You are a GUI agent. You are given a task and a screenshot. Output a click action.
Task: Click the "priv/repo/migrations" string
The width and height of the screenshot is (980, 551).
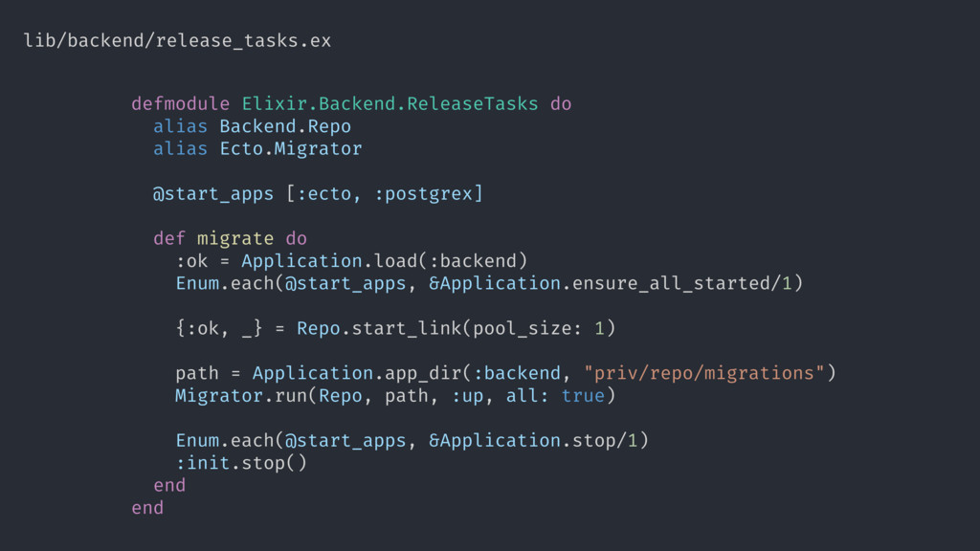(704, 374)
